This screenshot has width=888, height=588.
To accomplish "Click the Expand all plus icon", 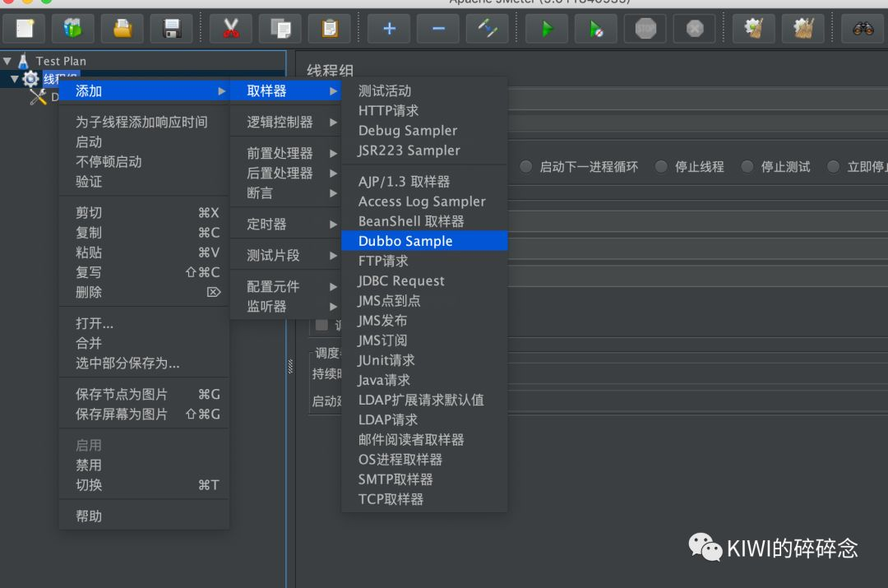I will pyautogui.click(x=389, y=28).
